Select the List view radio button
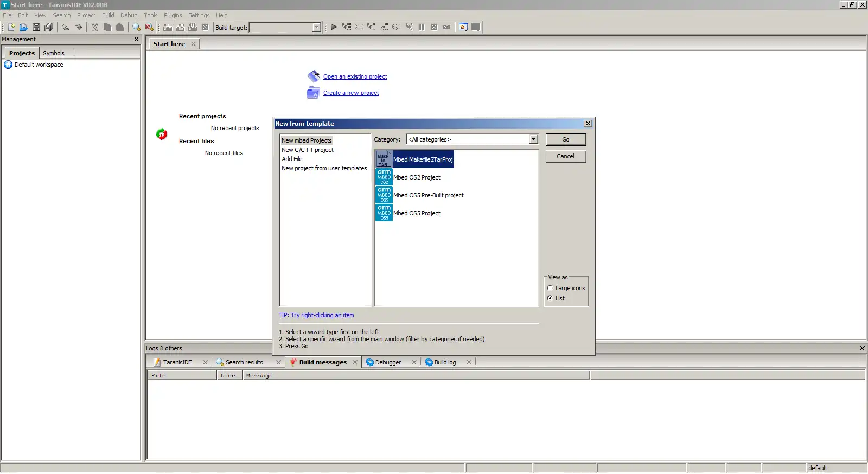868x474 pixels. click(x=550, y=298)
